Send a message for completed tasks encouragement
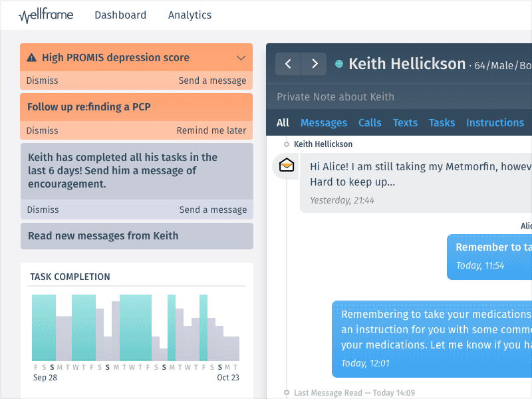532x399 pixels. click(x=213, y=209)
